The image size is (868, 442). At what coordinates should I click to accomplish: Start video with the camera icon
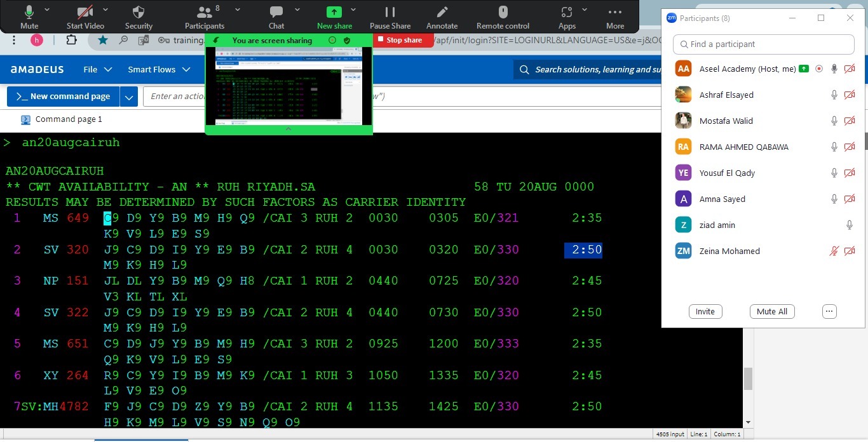pos(85,13)
